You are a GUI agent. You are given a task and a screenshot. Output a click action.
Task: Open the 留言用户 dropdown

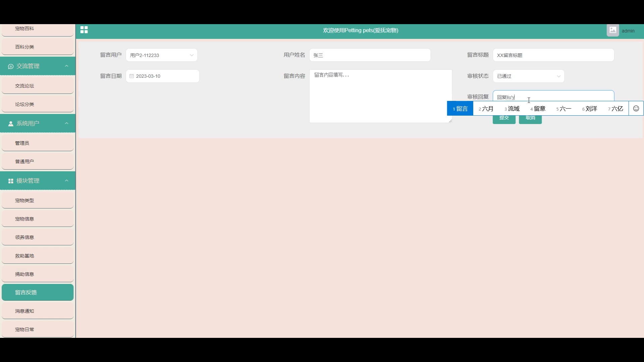[161, 55]
